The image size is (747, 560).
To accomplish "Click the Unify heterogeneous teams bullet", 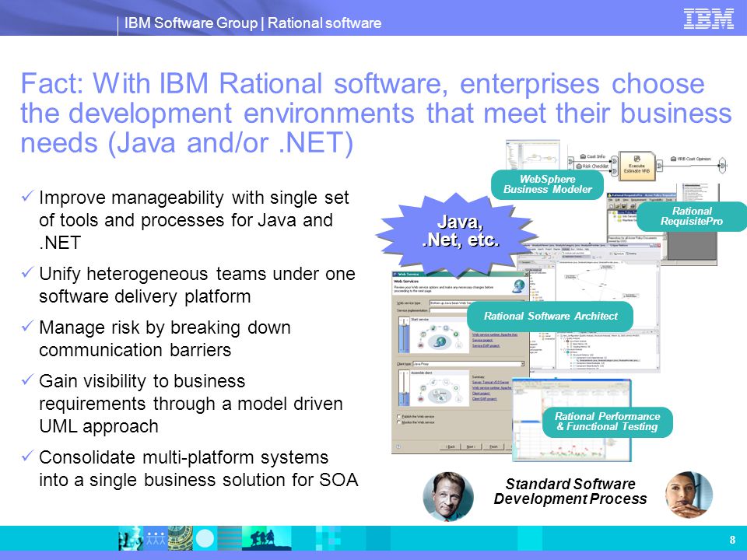I will tap(197, 285).
